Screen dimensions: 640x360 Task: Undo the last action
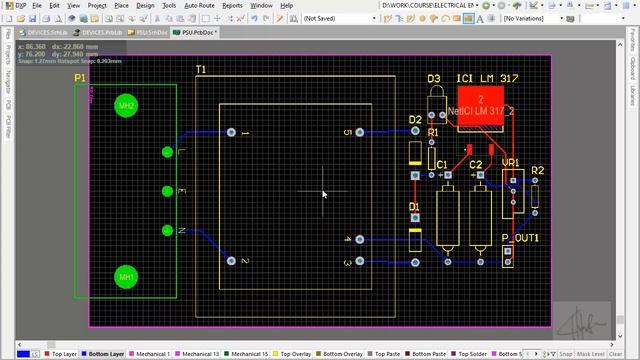254,18
